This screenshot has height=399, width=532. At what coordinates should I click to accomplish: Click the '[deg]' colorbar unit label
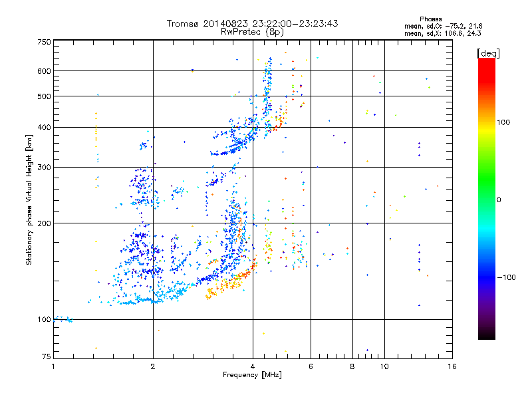tap(488, 53)
